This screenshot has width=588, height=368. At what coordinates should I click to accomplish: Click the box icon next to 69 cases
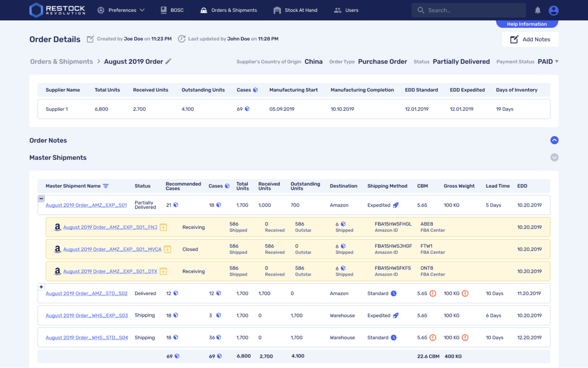click(247, 109)
